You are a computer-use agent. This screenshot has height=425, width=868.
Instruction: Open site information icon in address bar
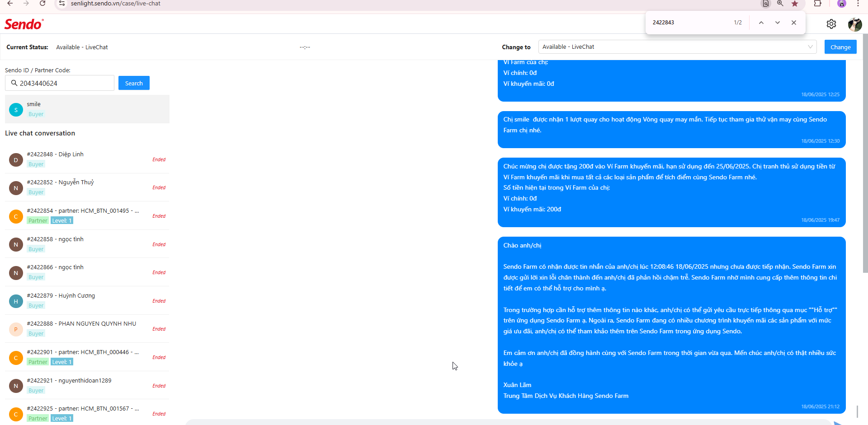[x=62, y=4]
